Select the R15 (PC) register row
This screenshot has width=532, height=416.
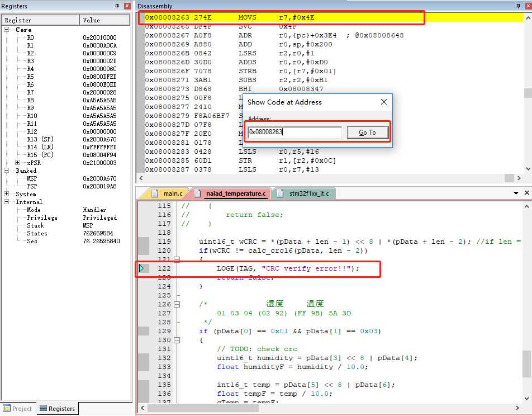[66, 155]
